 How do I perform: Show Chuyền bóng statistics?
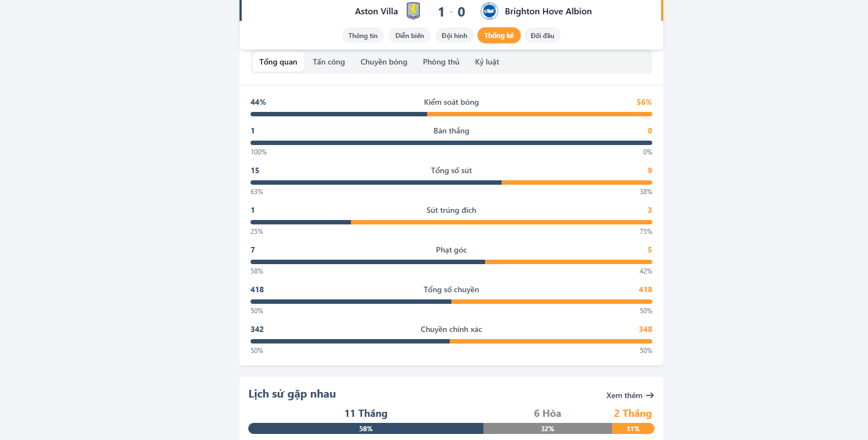tap(384, 62)
